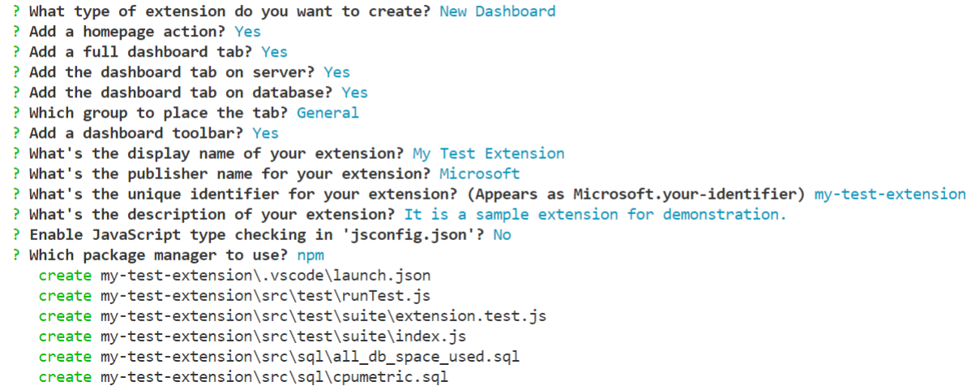Click the all_db_space_used.sql file path

click(310, 356)
